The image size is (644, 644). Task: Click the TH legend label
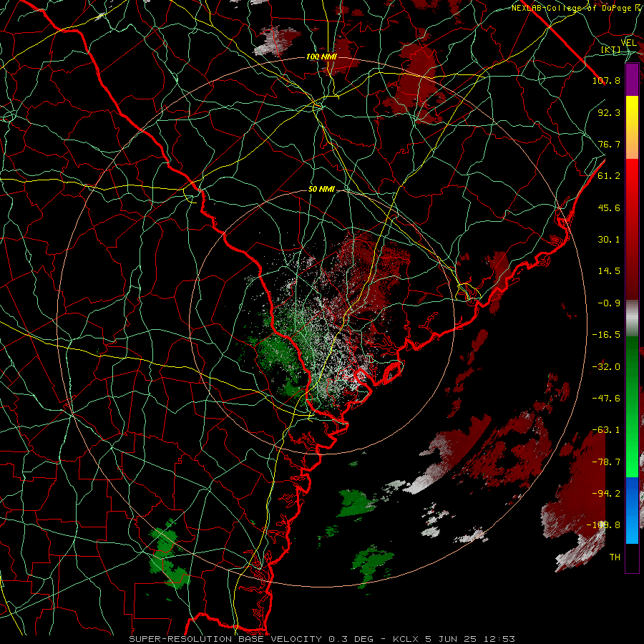tap(615, 557)
